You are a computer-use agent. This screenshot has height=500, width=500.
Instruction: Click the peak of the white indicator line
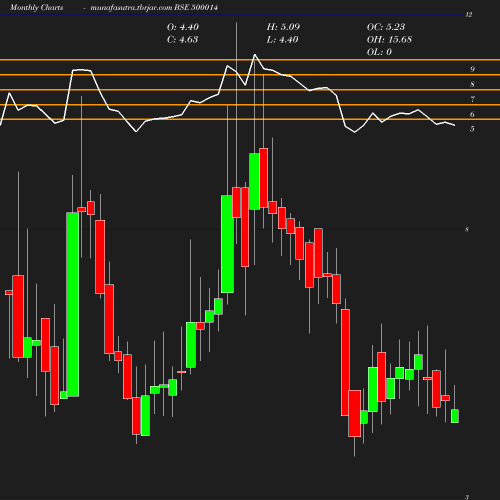(255, 55)
